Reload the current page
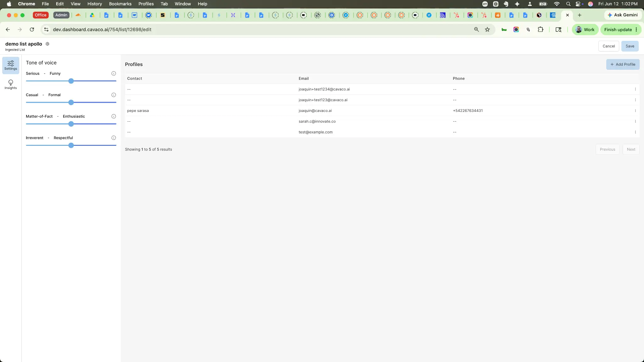644x362 pixels. tap(32, 30)
